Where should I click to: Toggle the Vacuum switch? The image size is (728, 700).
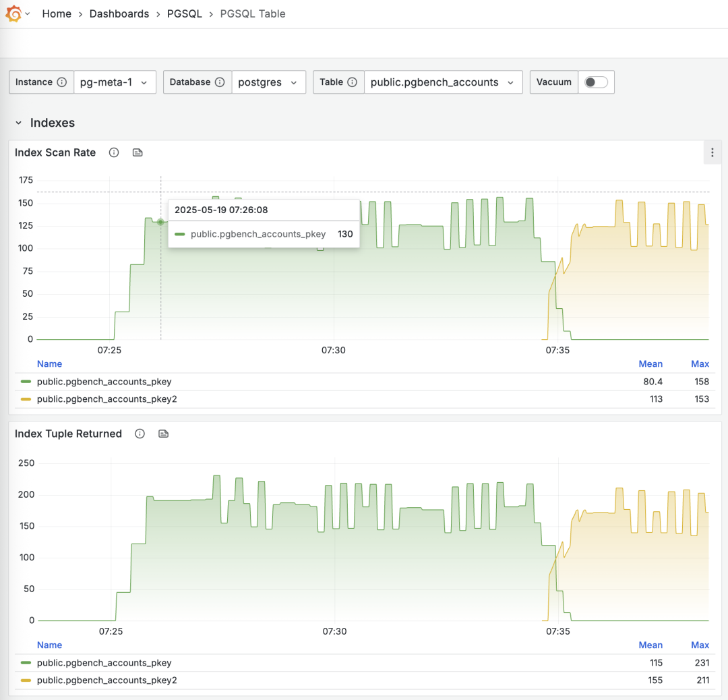tap(596, 82)
